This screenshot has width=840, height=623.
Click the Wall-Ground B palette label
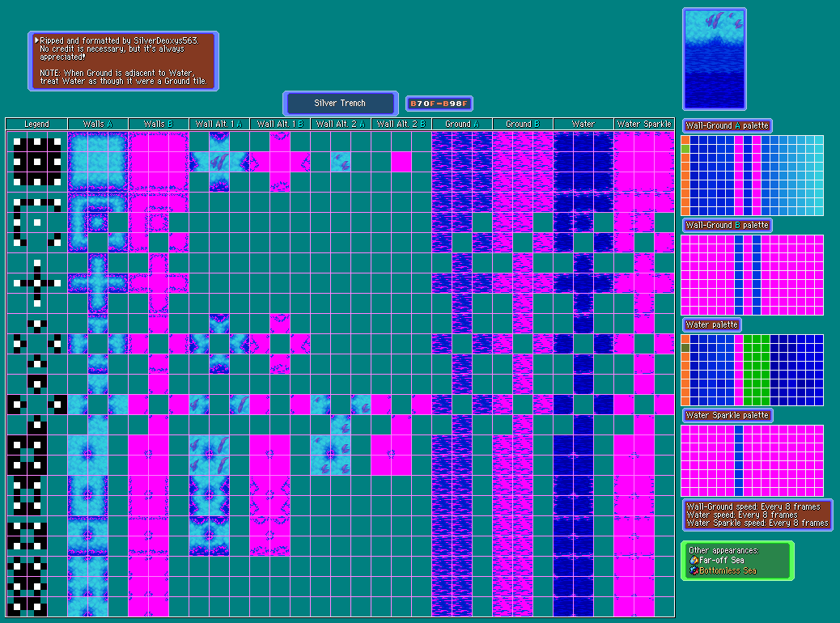coord(727,226)
